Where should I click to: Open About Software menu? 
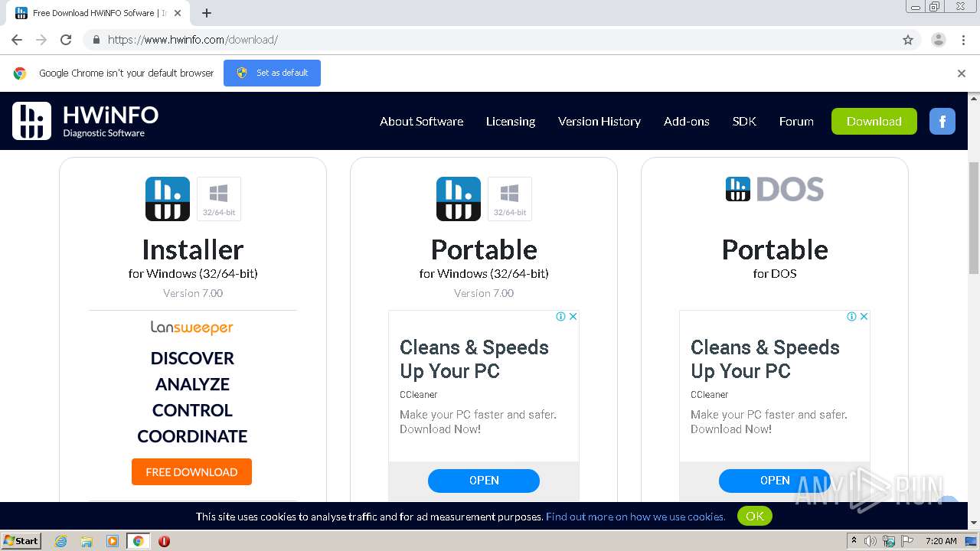coord(421,121)
